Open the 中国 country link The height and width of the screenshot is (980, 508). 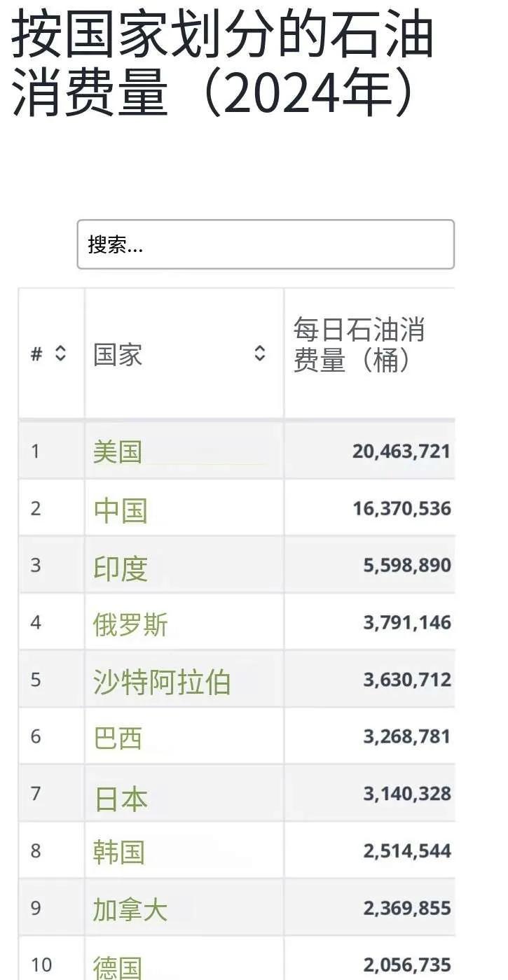pos(121,509)
